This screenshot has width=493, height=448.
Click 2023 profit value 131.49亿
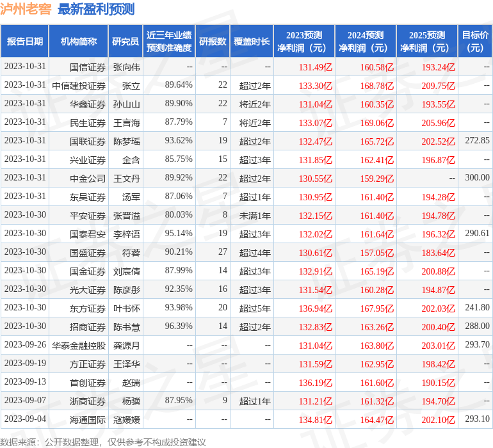316,67
